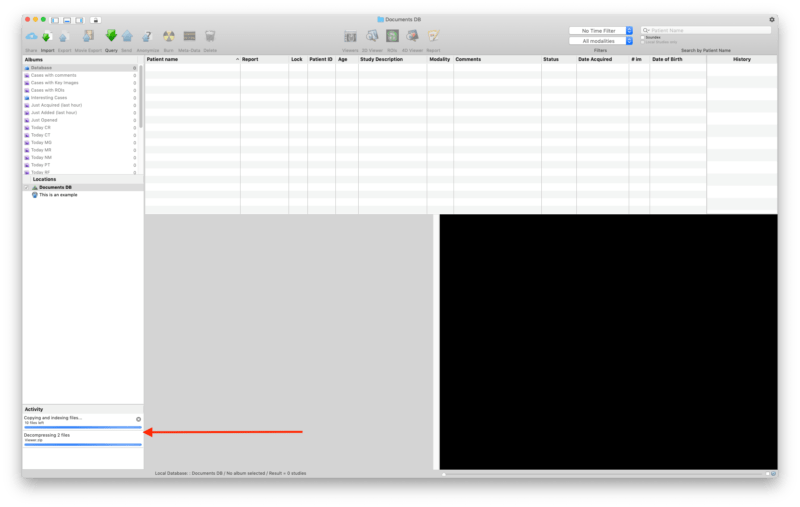
Task: Open the 3D Viewer icon
Action: tap(371, 37)
